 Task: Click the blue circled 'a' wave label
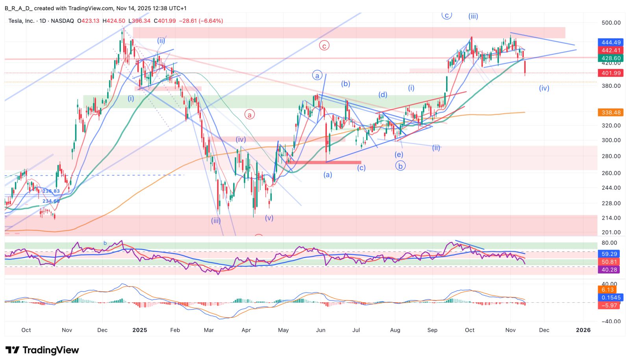point(317,76)
